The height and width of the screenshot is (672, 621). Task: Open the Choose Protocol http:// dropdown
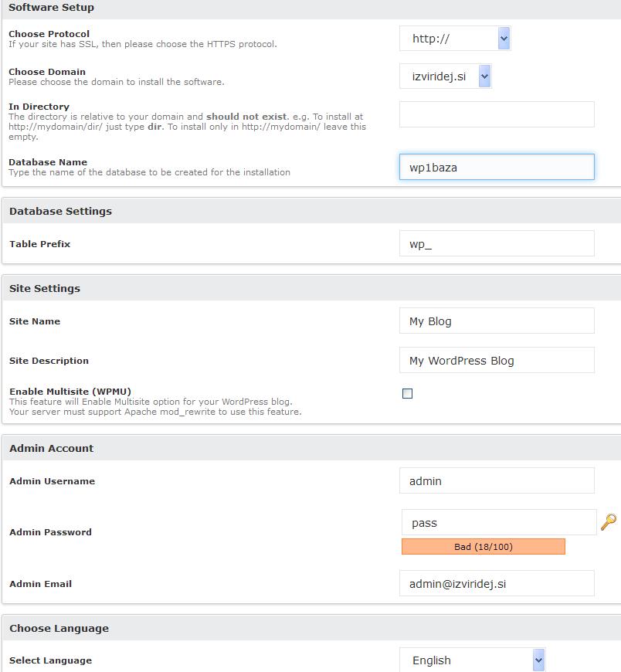[x=455, y=39]
